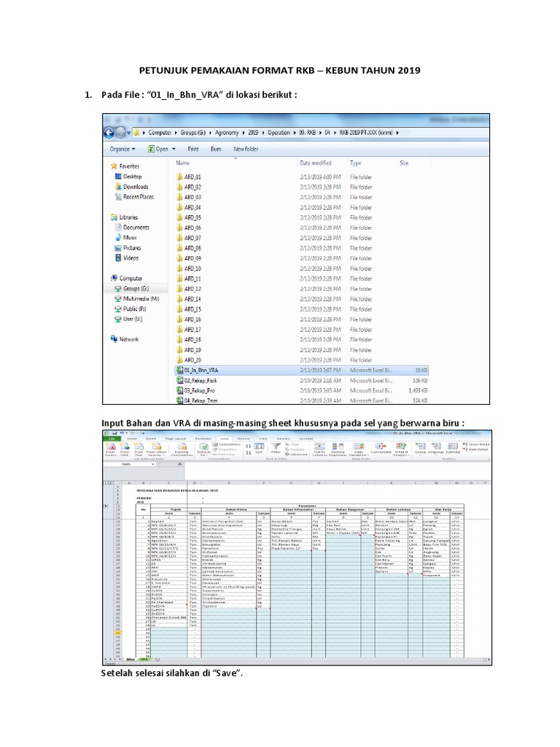This screenshot has width=560, height=747.
Task: Click the New folder button
Action: pos(246,148)
